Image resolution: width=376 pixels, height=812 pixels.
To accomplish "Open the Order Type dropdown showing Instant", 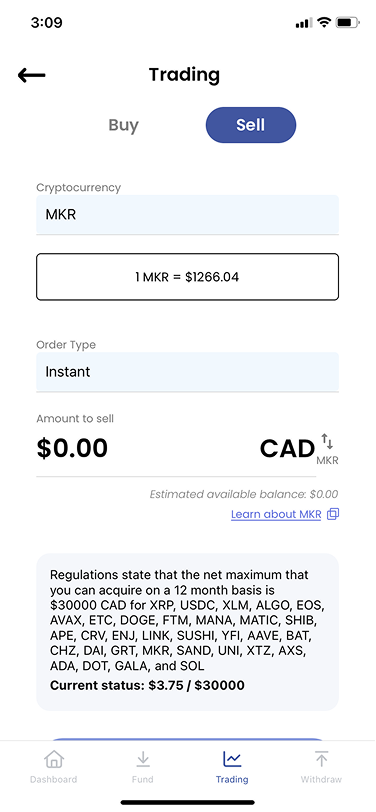I will coord(187,372).
